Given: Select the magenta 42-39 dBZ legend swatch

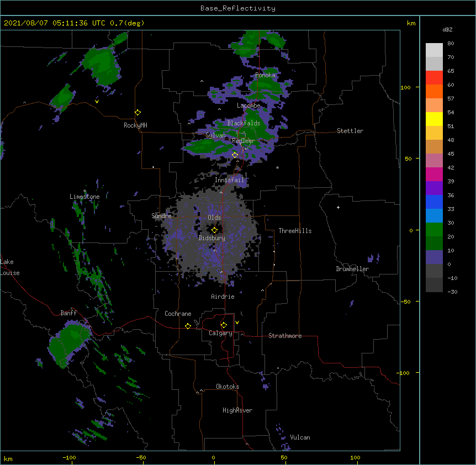Looking at the screenshot, I should 434,174.
